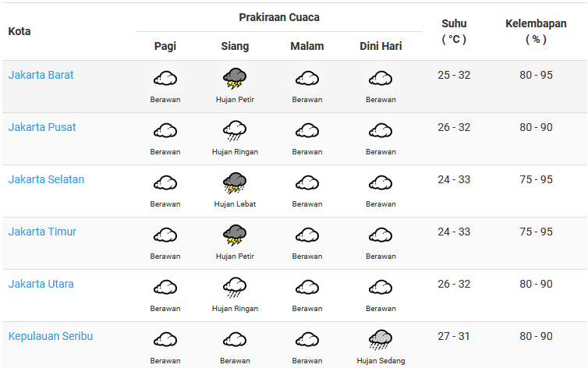Click Kepulauan Seribu cloudy icon for Siang
This screenshot has height=368, width=588.
point(235,340)
